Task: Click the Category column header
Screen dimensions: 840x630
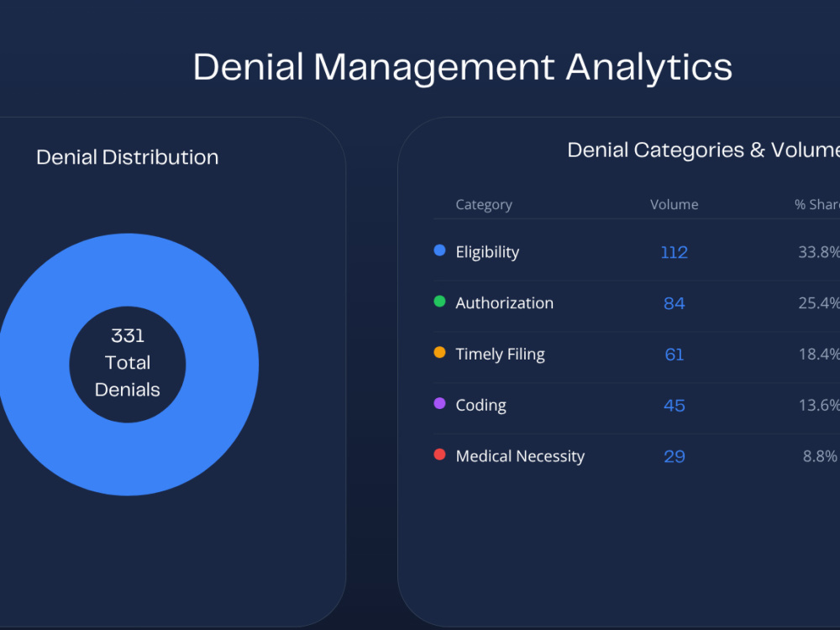Action: click(484, 205)
